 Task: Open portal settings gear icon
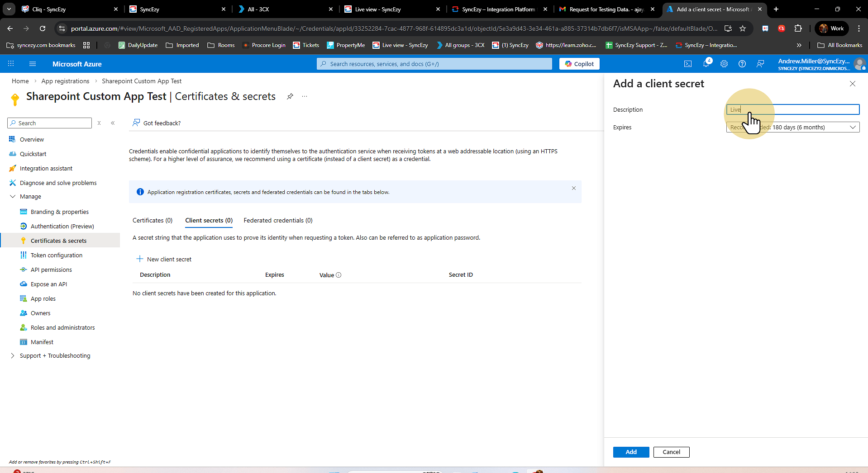(x=724, y=64)
